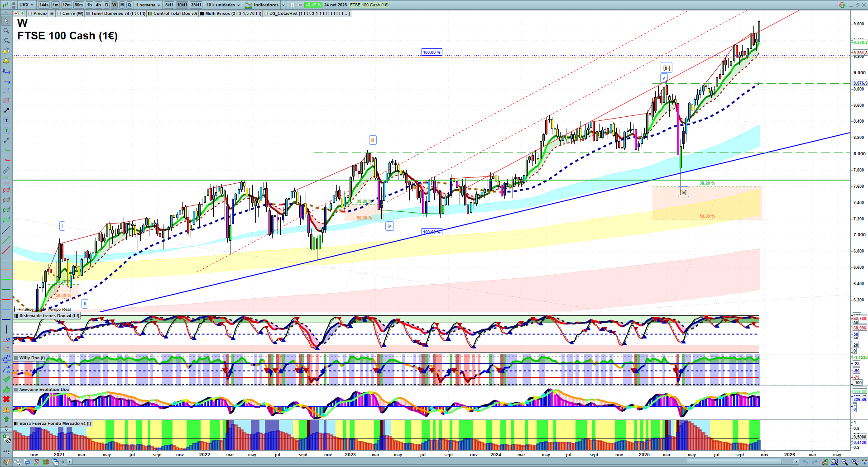Choose the red diagonal line tool

[x=6, y=250]
